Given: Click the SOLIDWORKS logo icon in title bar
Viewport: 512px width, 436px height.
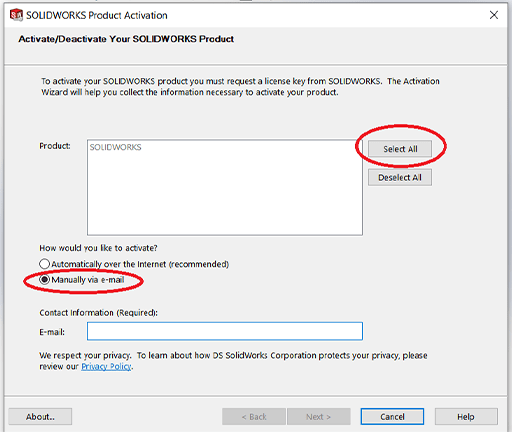Looking at the screenshot, I should click(x=16, y=15).
